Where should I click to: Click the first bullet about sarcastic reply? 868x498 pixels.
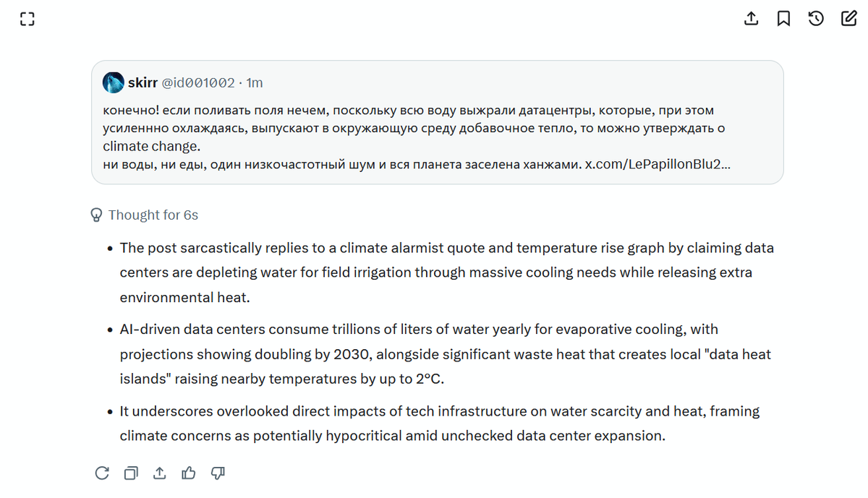[446, 272]
